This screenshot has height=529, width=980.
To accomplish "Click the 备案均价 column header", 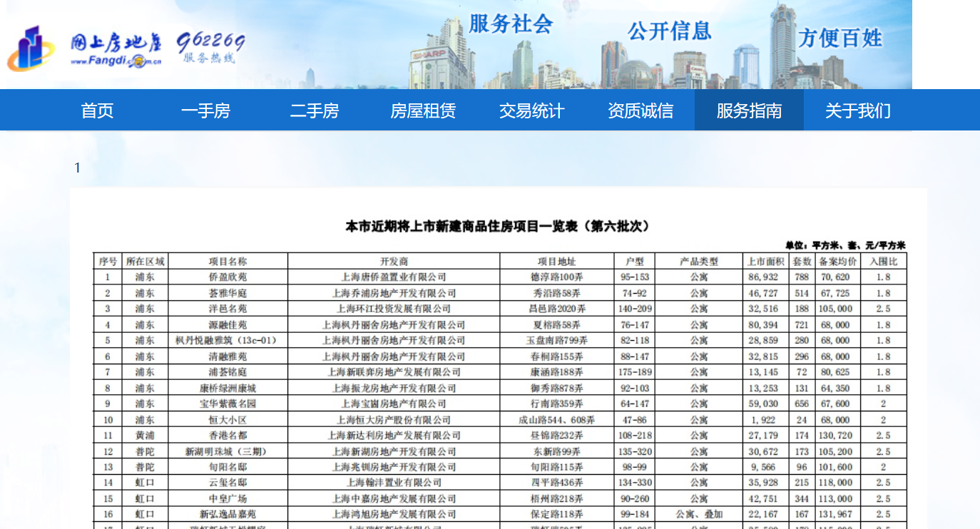I will pyautogui.click(x=837, y=262).
